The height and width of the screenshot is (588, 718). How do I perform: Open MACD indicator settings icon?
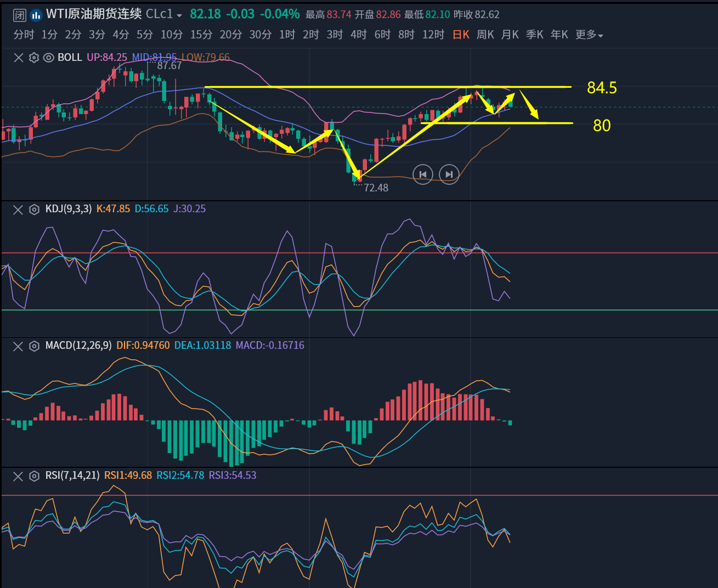click(x=34, y=346)
